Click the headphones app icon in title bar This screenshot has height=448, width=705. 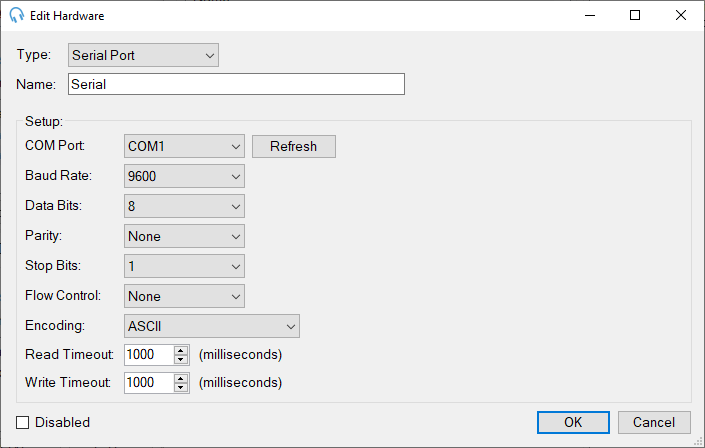point(16,16)
